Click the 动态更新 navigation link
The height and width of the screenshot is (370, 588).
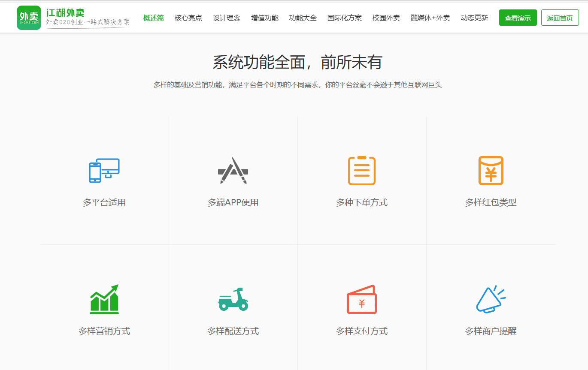(474, 18)
